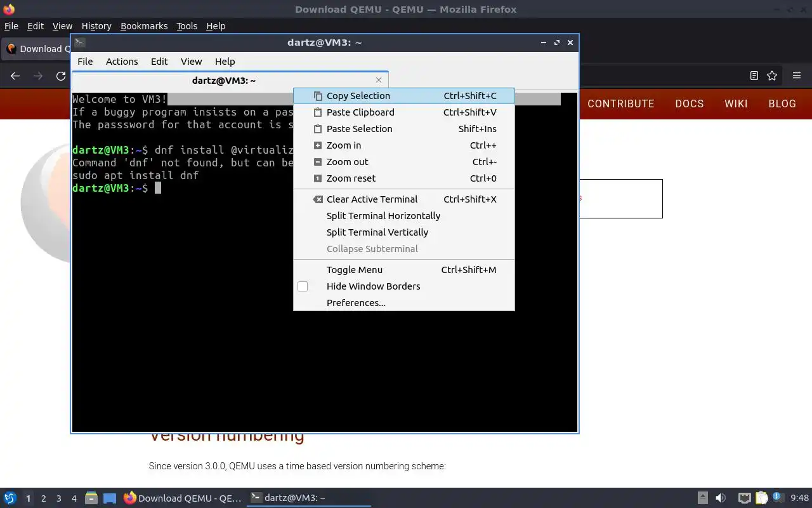This screenshot has height=508, width=812.
Task: Click show desktop icon in taskbar
Action: tap(110, 498)
